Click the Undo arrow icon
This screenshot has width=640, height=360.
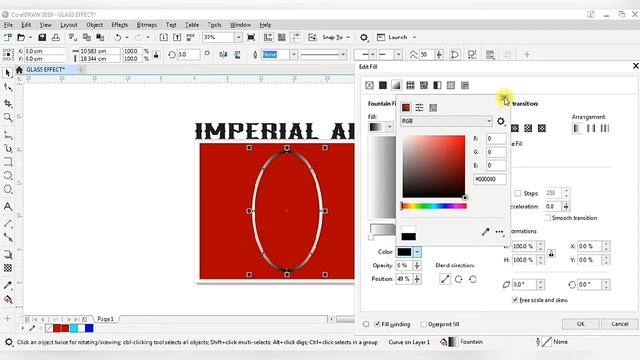pos(118,38)
